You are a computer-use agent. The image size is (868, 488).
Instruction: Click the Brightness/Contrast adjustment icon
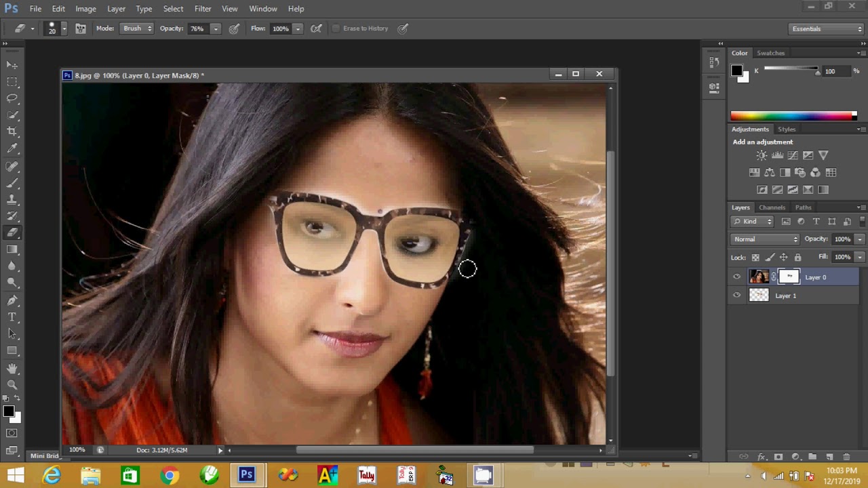[x=762, y=155]
